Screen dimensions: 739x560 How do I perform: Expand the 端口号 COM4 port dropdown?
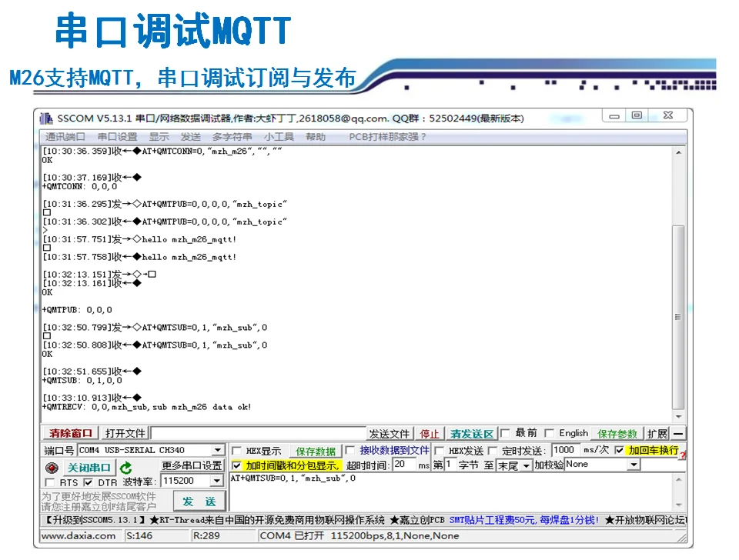pyautogui.click(x=217, y=450)
